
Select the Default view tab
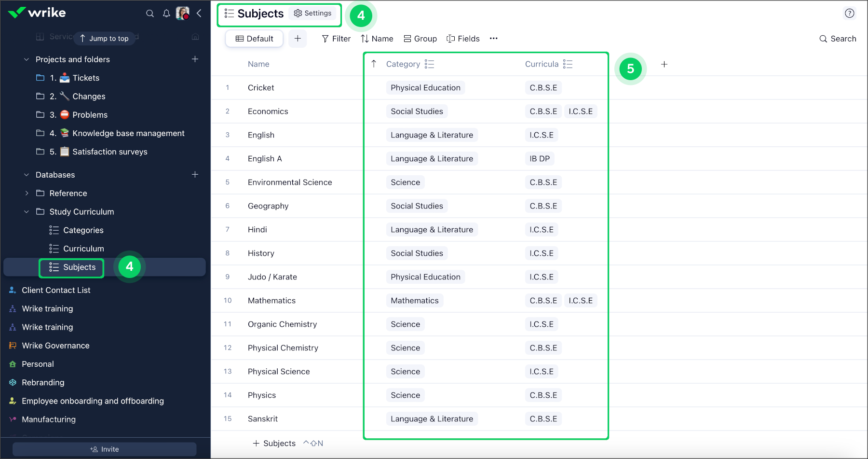[x=254, y=39]
